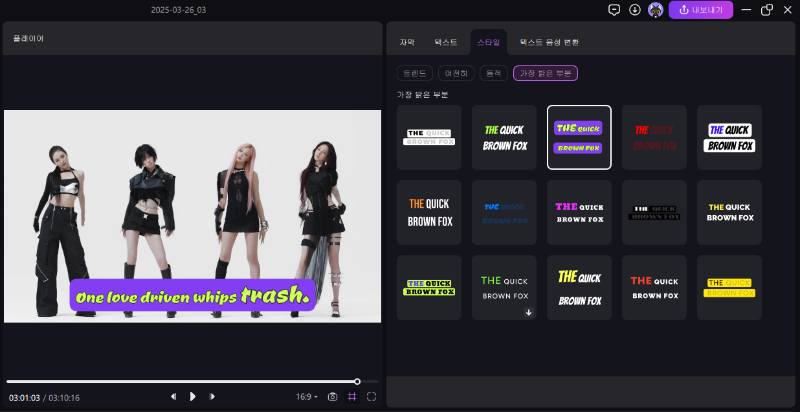
Task: Choose the blue THE on white boxes style
Action: (x=730, y=137)
